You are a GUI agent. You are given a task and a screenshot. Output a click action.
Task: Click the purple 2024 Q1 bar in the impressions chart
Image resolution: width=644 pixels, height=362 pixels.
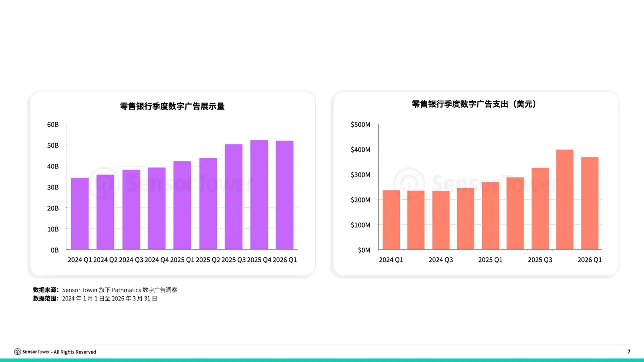click(80, 214)
